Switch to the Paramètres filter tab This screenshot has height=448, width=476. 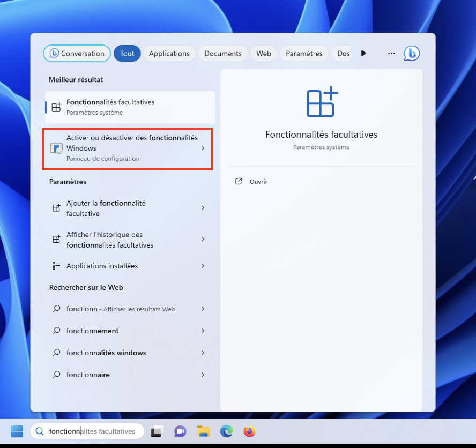[x=304, y=54]
